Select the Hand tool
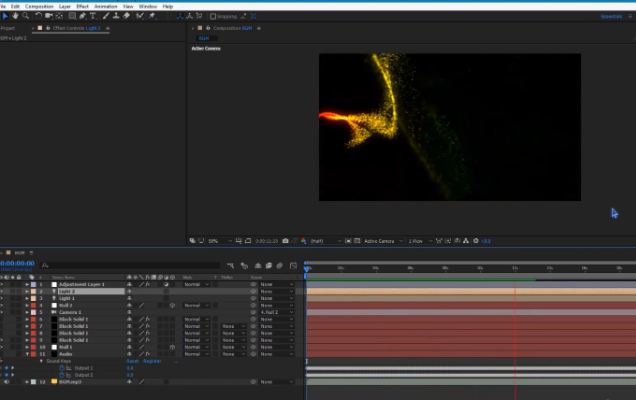The height and width of the screenshot is (400, 636). click(16, 16)
